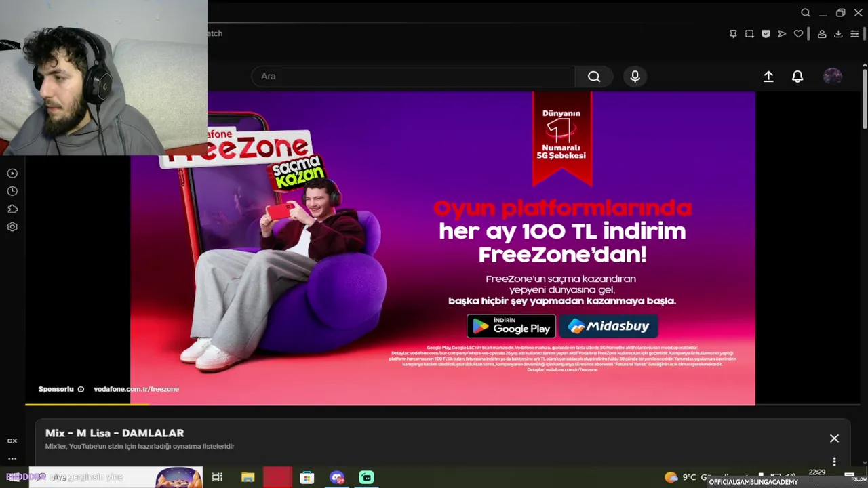Click the Midasbuy badge in the ad
The height and width of the screenshot is (488, 868).
point(608,326)
